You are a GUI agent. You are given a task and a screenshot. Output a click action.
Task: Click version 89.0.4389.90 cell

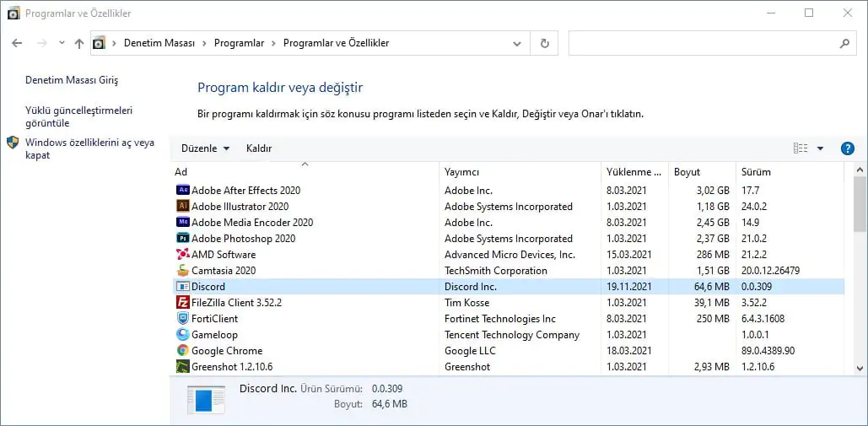coord(768,351)
